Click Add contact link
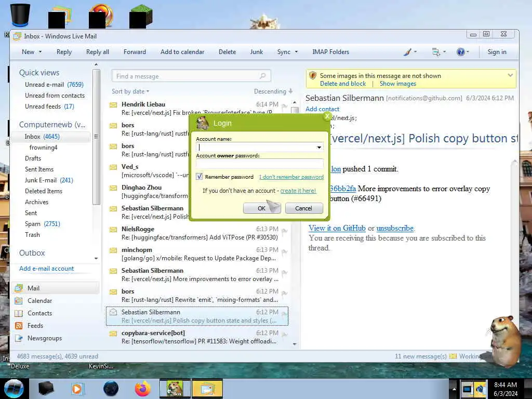The width and height of the screenshot is (532, 399). click(322, 109)
